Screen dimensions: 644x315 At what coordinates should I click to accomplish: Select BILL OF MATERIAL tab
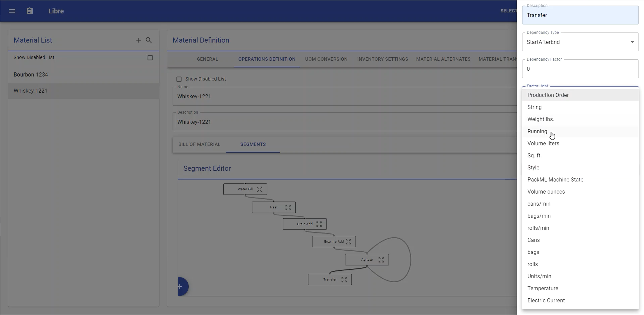point(199,144)
